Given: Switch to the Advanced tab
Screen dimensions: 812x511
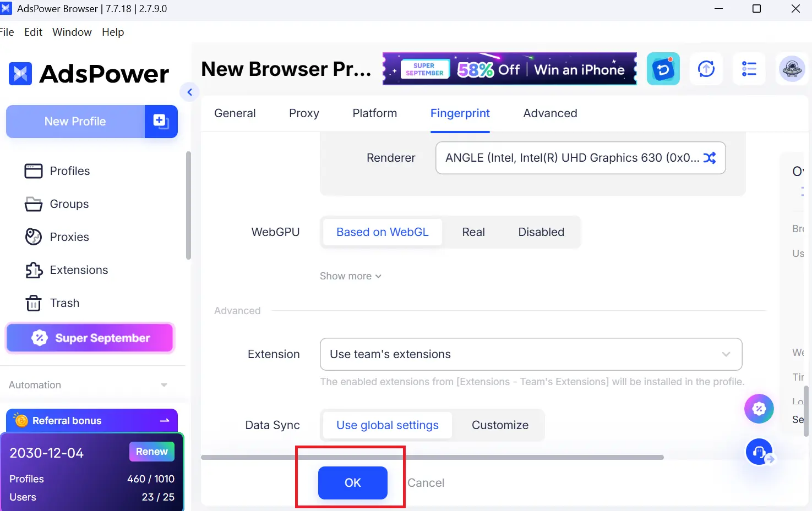Looking at the screenshot, I should click(x=550, y=113).
